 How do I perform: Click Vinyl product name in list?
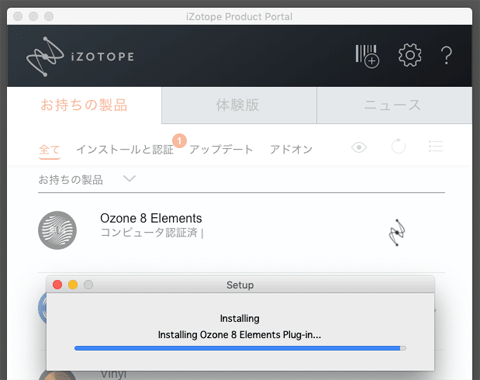pos(113,374)
